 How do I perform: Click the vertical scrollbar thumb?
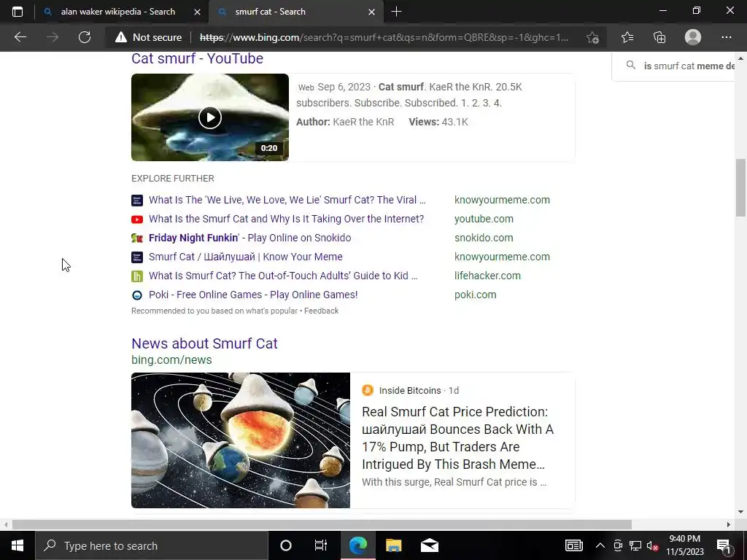pyautogui.click(x=740, y=187)
